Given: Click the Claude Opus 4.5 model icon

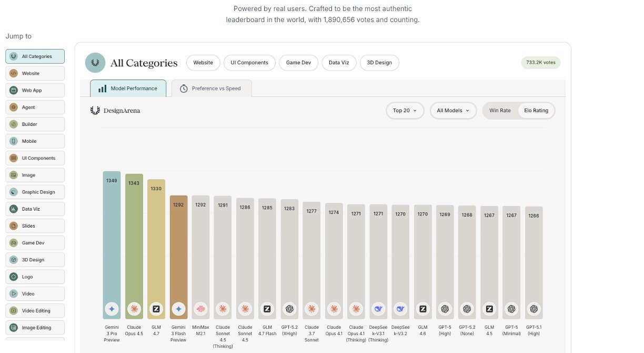Looking at the screenshot, I should 134,309.
